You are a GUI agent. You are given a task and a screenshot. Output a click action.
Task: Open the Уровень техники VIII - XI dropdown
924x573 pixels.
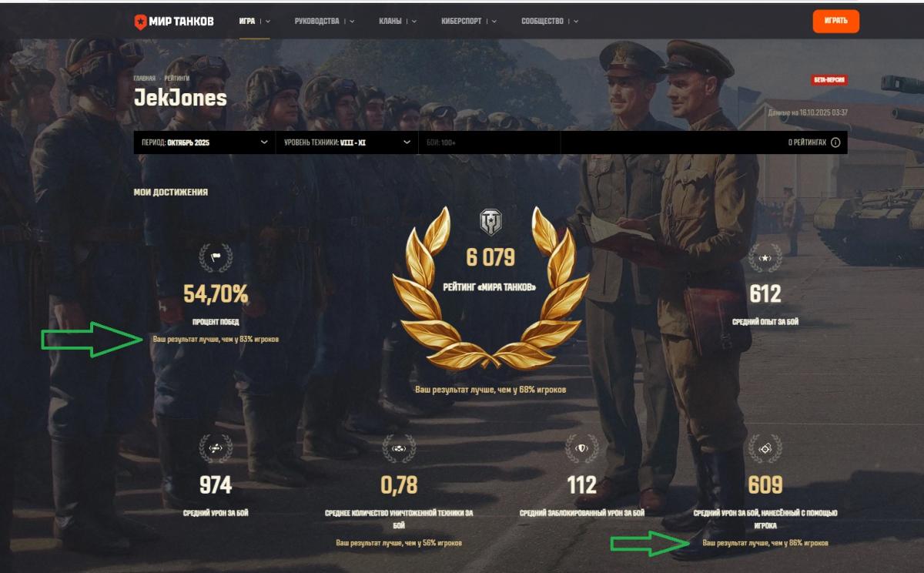tap(346, 142)
